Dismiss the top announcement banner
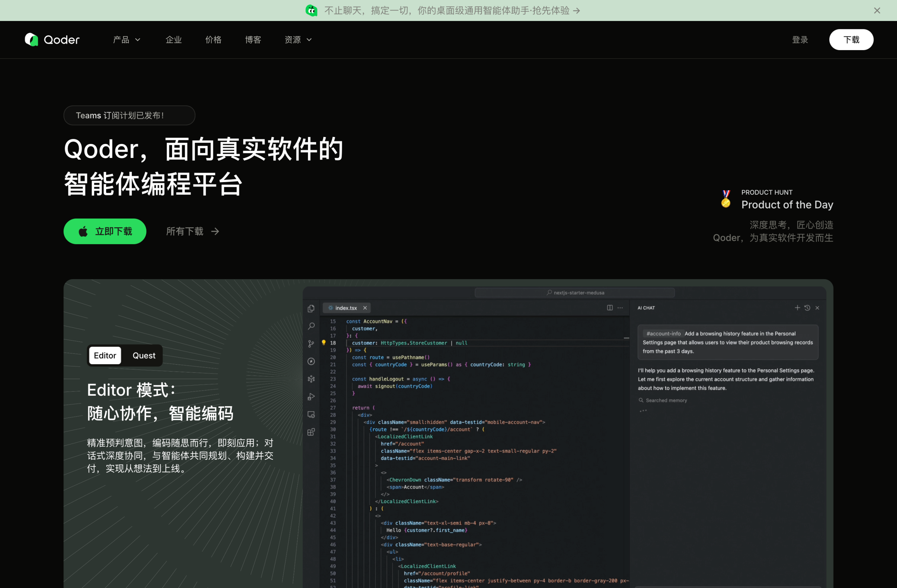 click(877, 11)
